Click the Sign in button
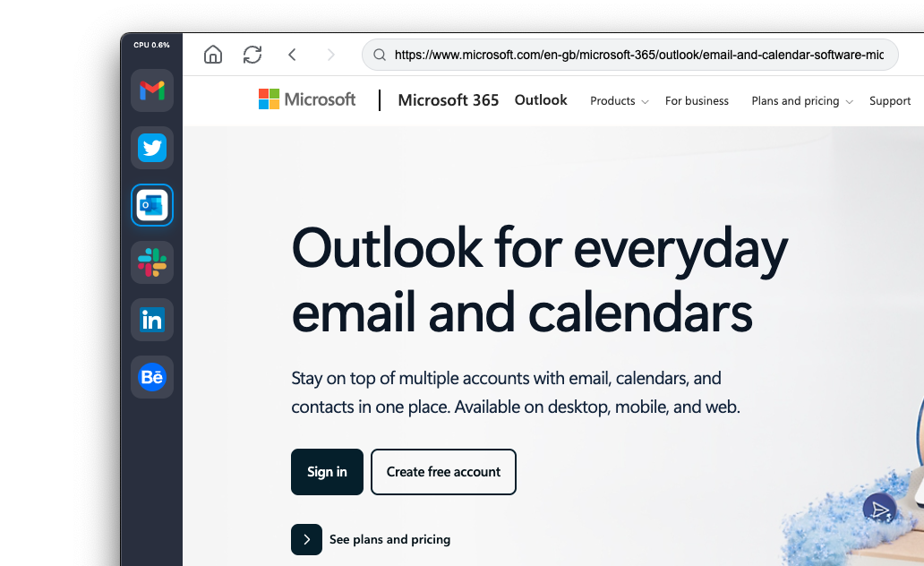This screenshot has width=924, height=566. pos(327,472)
